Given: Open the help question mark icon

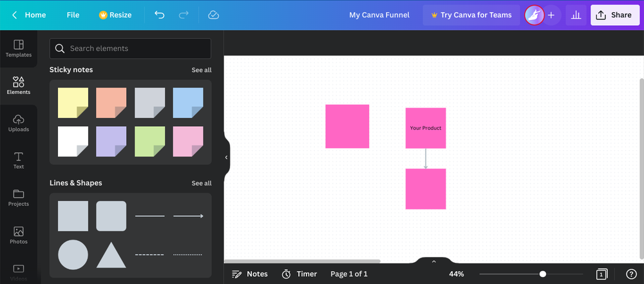Looking at the screenshot, I should [631, 274].
